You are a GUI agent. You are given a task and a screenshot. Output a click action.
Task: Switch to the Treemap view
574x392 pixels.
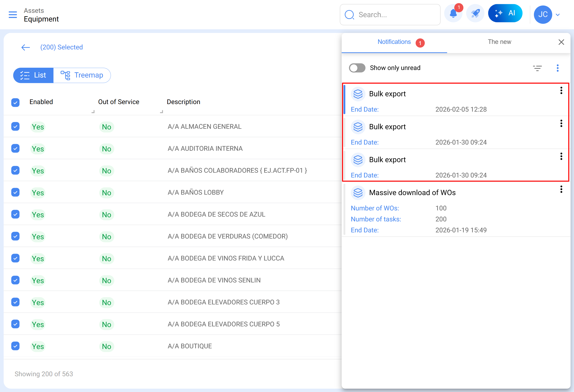(x=82, y=75)
